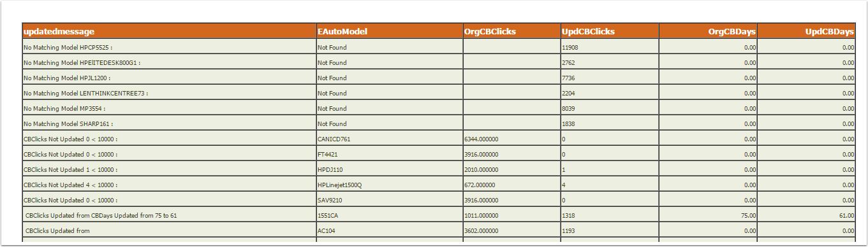The image size is (868, 247).
Task: Click the 1551CA model cell
Action: pyautogui.click(x=390, y=215)
